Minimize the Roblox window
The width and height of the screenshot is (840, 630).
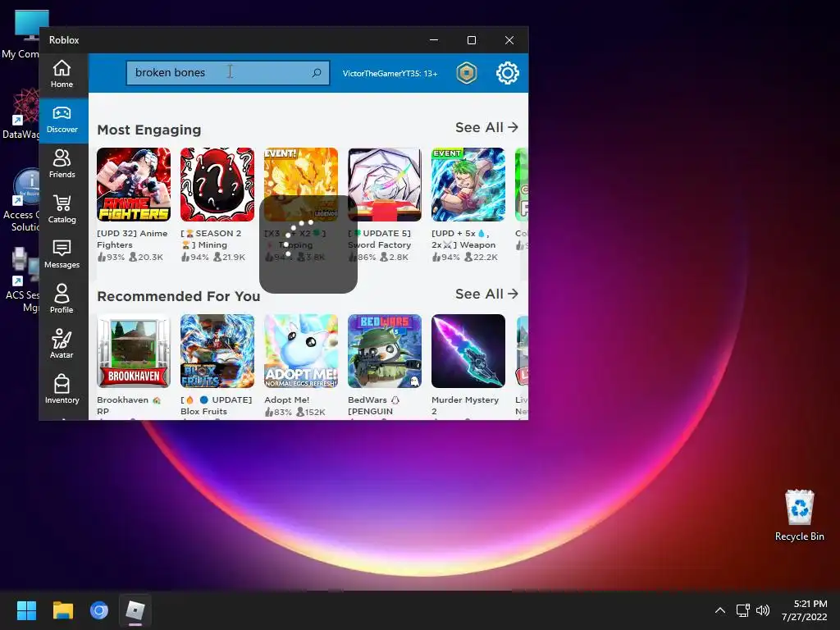[x=434, y=40]
